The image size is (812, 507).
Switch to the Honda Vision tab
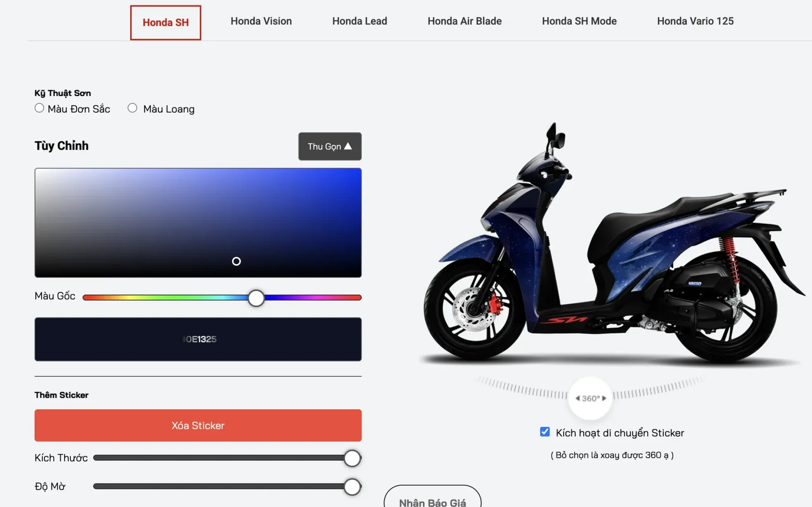pos(261,21)
